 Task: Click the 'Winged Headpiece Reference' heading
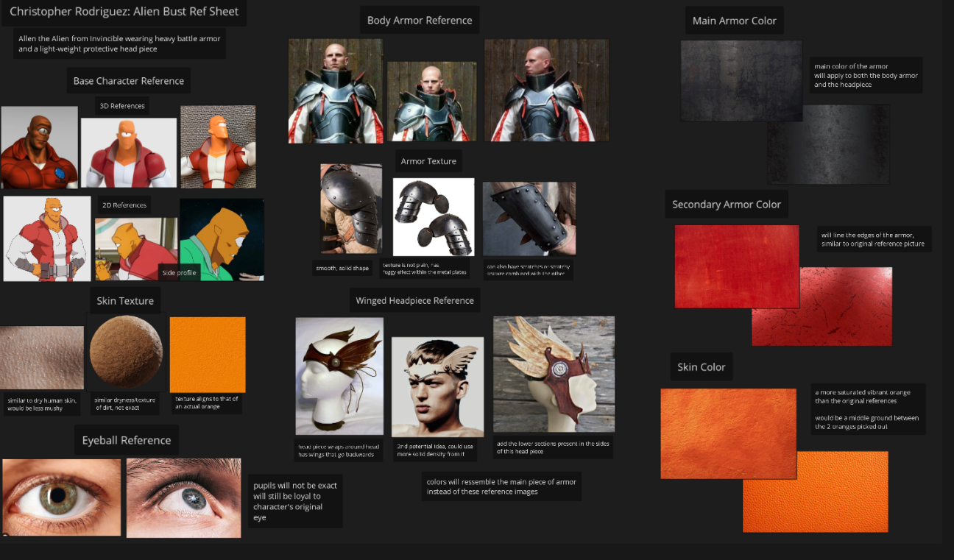415,301
